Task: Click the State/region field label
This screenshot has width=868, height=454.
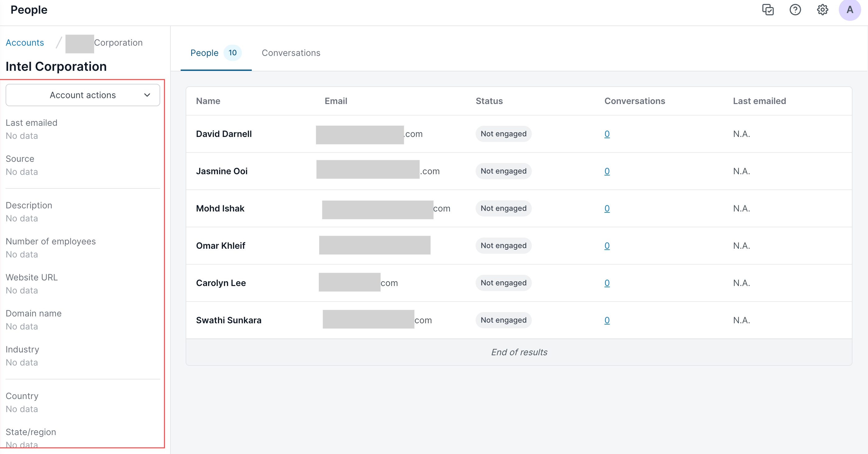Action: (x=31, y=433)
